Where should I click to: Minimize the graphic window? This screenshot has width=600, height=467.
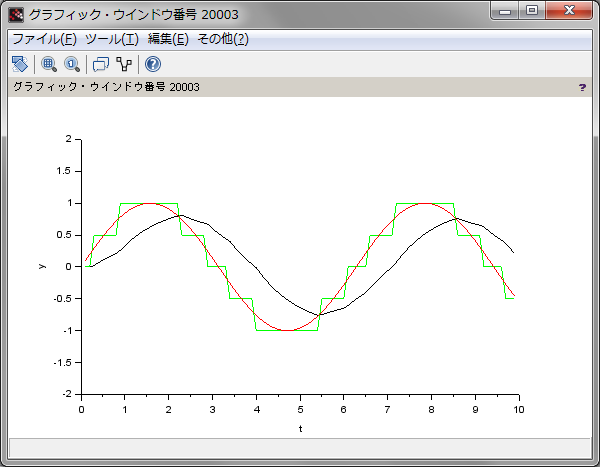pyautogui.click(x=507, y=11)
